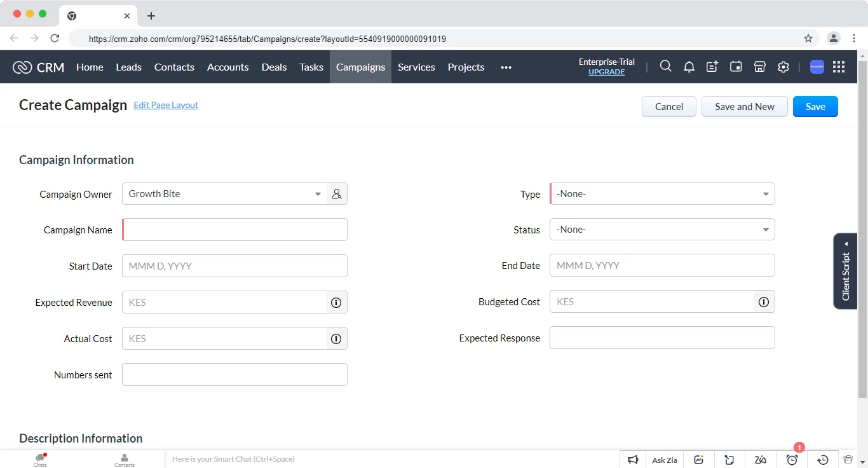
Task: Click the Actual Cost input
Action: click(x=224, y=338)
